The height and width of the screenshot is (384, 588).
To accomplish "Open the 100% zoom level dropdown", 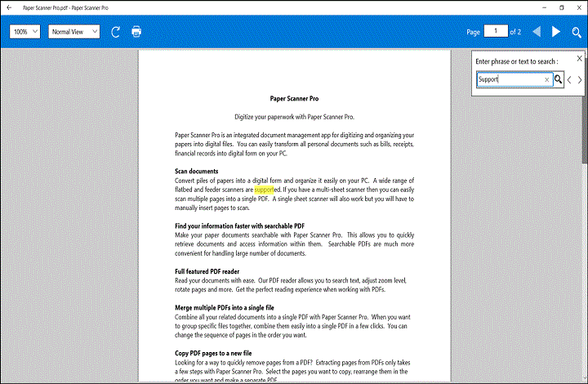I will [x=25, y=32].
